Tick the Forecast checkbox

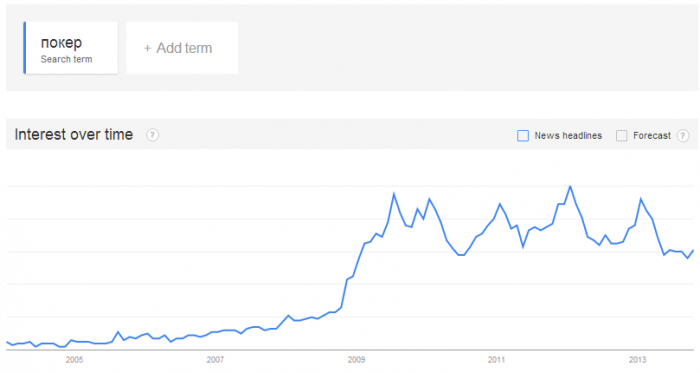[621, 136]
